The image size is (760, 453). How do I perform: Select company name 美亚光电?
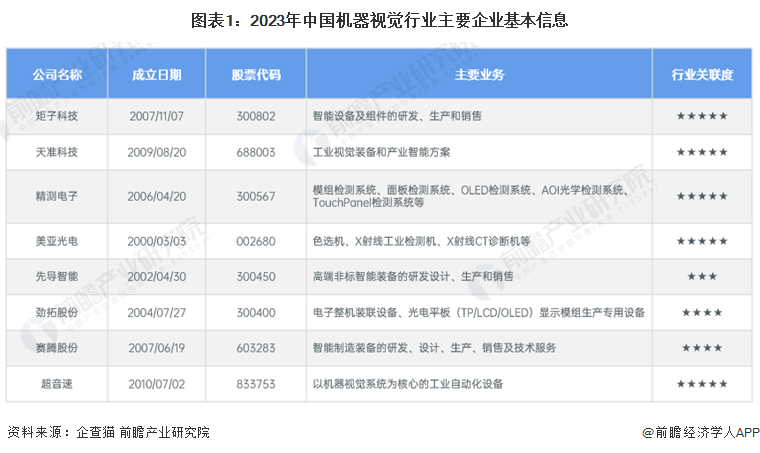click(57, 241)
